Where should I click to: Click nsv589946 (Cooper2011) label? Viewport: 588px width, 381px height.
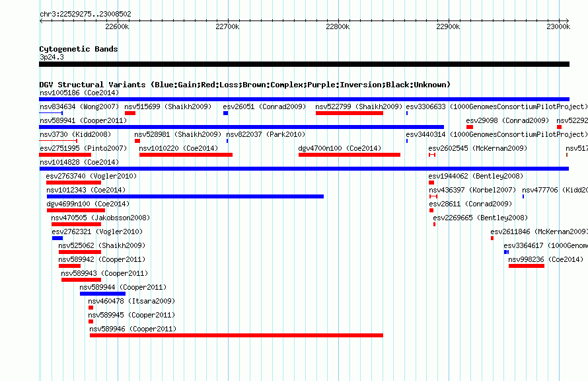(133, 329)
